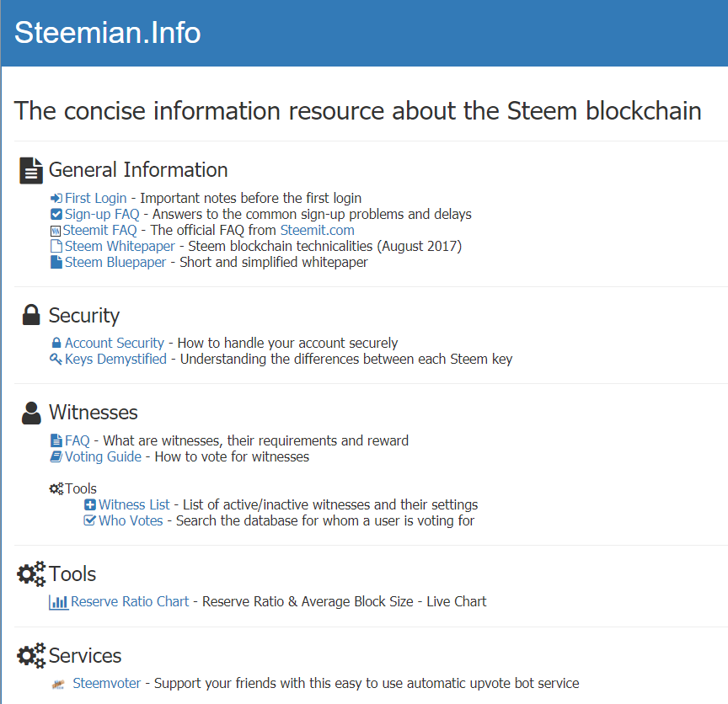Open the witnesses FAQ link

pos(78,441)
